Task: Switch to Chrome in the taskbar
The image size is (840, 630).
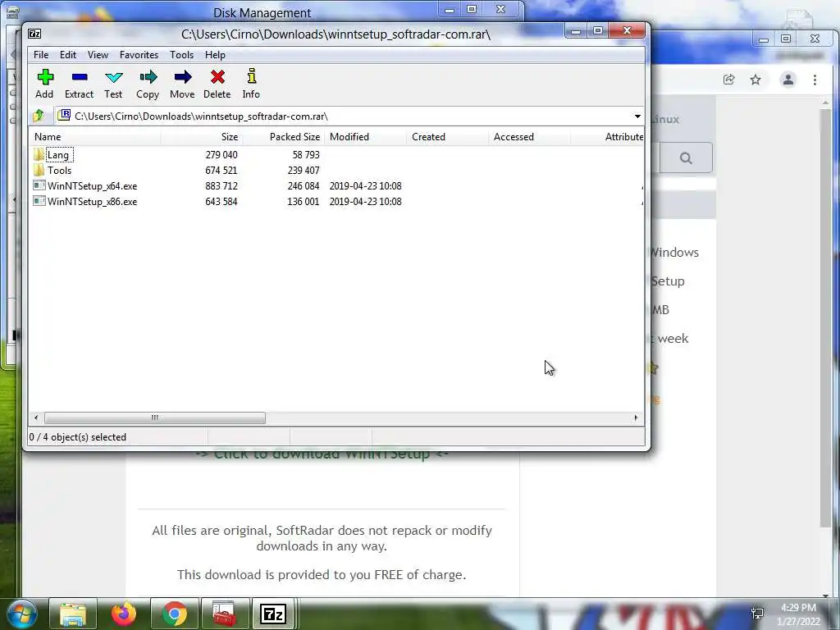Action: pyautogui.click(x=175, y=614)
